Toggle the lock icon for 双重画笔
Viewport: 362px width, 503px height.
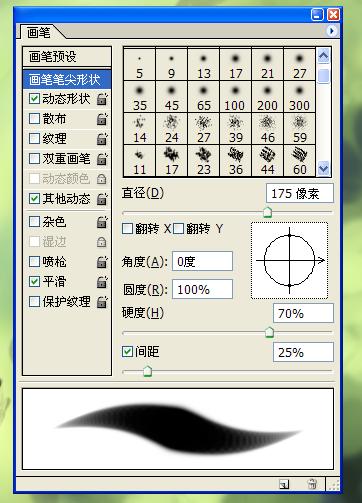point(102,159)
